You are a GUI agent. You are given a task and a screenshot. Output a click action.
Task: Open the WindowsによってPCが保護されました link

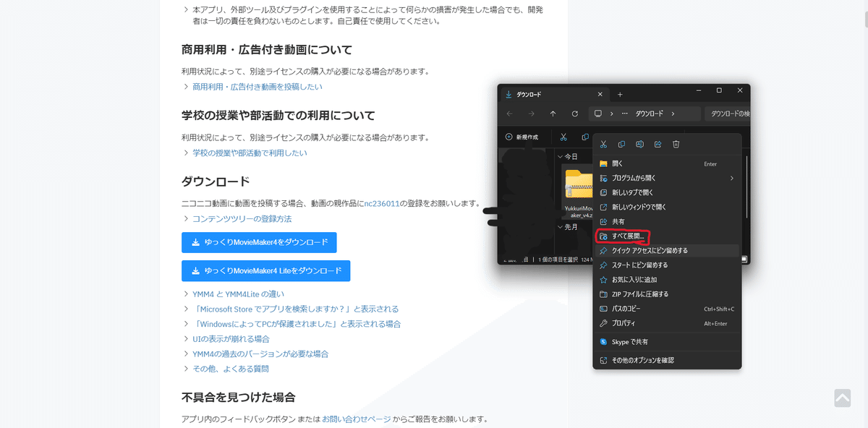[x=297, y=324]
